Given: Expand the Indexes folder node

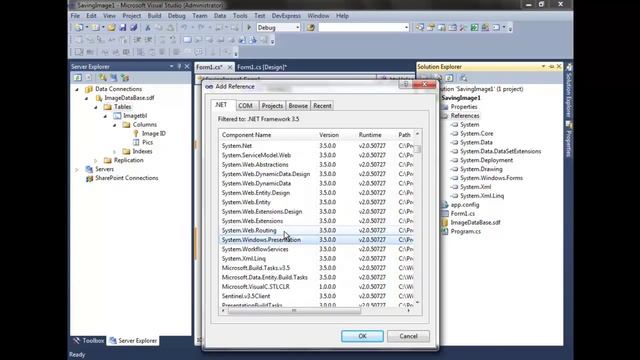Looking at the screenshot, I should tap(115, 151).
